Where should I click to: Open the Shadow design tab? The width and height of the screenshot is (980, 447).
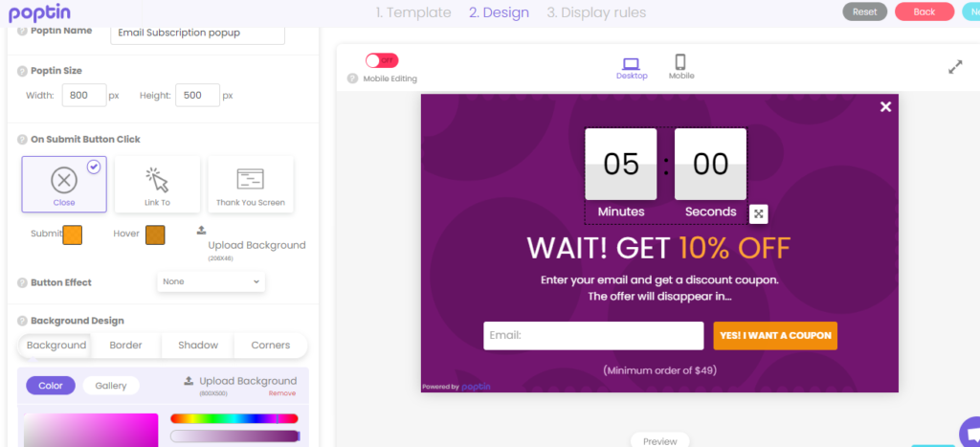[198, 346]
